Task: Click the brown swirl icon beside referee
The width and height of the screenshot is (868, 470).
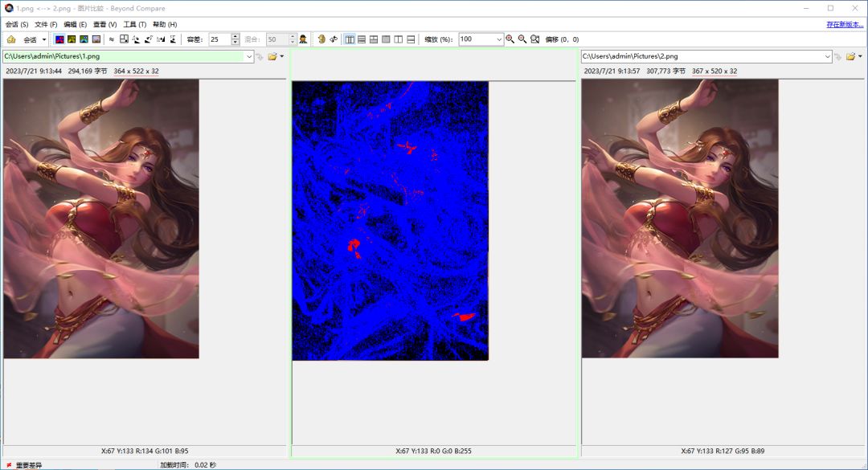Action: click(321, 39)
